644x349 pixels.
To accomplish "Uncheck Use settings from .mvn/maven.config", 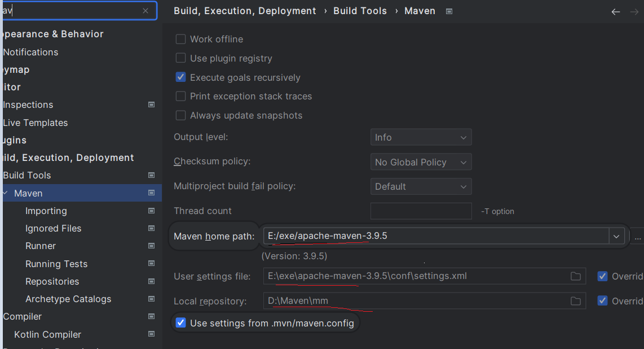I will (x=180, y=322).
